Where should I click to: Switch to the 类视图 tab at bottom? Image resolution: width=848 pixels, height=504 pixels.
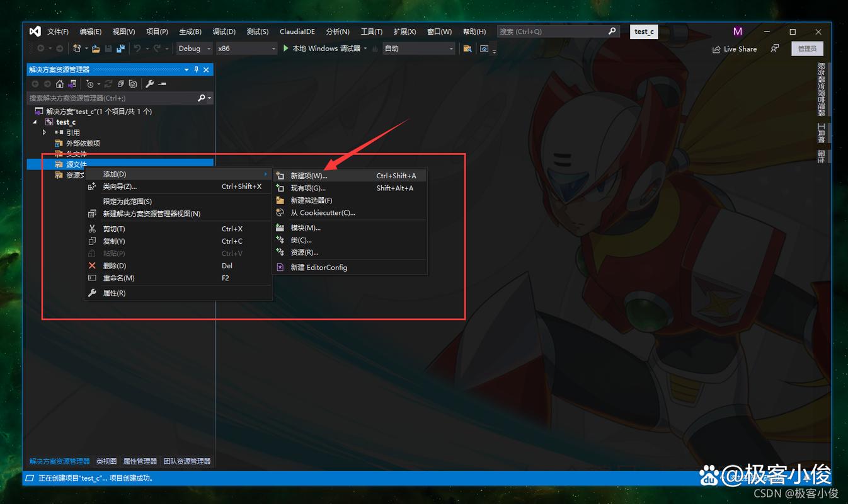point(106,461)
